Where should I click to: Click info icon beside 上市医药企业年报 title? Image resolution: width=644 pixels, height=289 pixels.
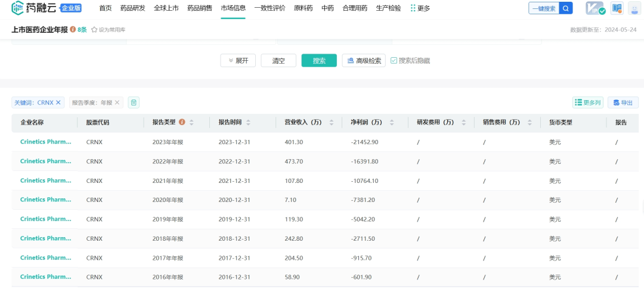coord(73,29)
